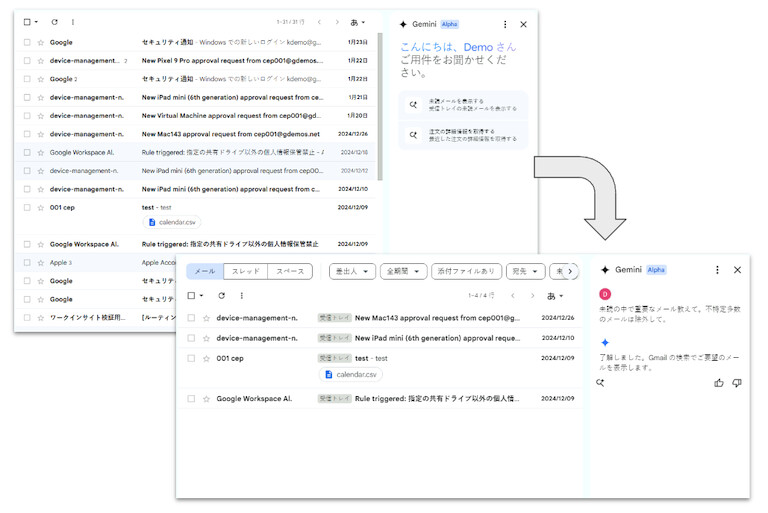The height and width of the screenshot is (513, 768).
Task: Open calendar.csv attachment chip in front results
Action: [x=351, y=374]
